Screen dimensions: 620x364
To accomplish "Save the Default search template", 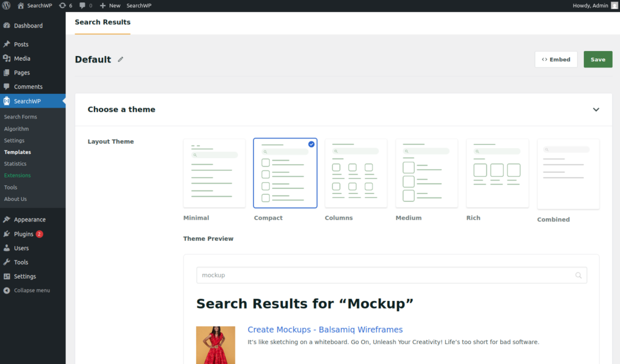I will (598, 59).
